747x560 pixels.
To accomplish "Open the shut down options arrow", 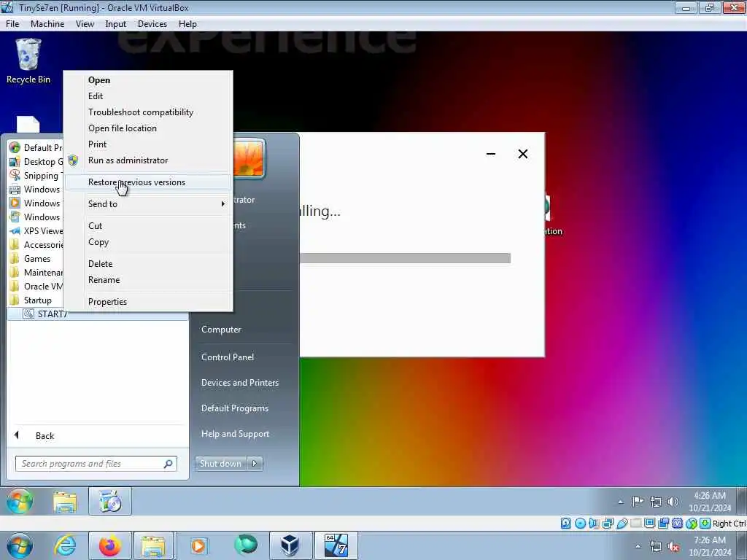I will [255, 463].
